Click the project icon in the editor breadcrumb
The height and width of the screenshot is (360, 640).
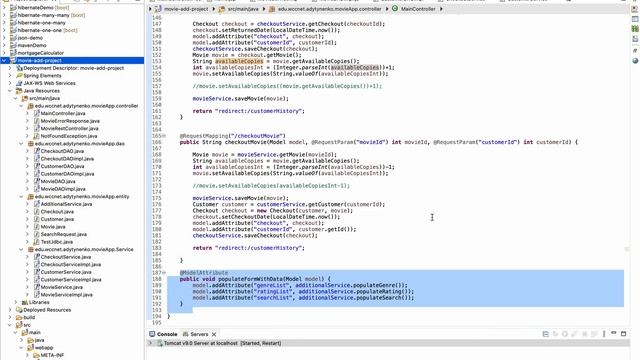click(x=158, y=9)
